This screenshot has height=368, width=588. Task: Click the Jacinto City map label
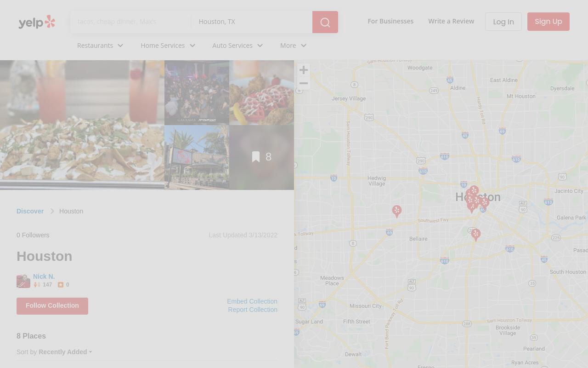pos(569,191)
